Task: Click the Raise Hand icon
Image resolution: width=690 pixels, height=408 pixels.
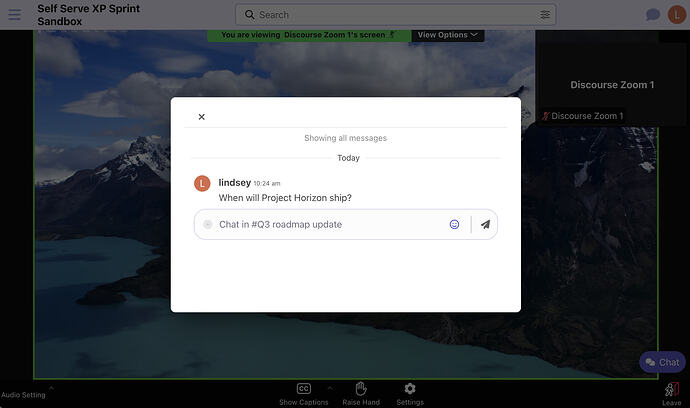Action: click(x=361, y=389)
